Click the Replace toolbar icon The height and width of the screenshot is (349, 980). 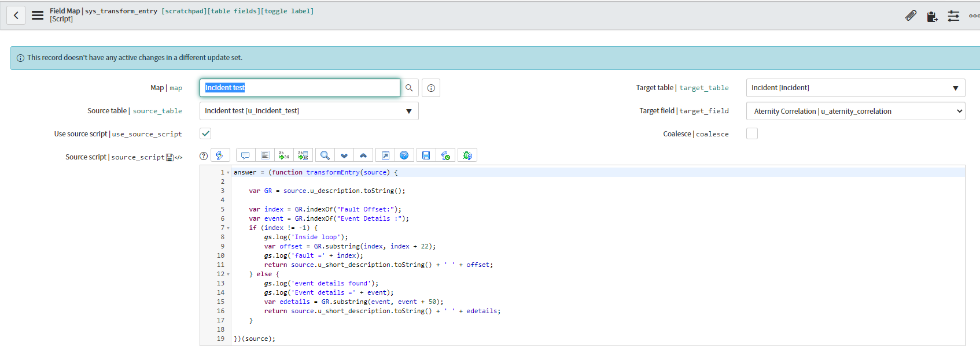pos(284,155)
